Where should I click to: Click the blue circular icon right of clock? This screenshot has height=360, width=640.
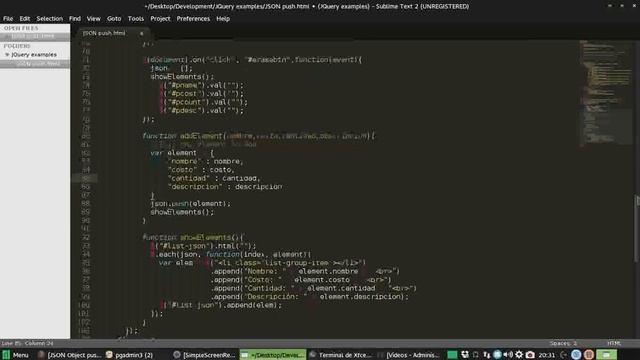[x=576, y=355]
